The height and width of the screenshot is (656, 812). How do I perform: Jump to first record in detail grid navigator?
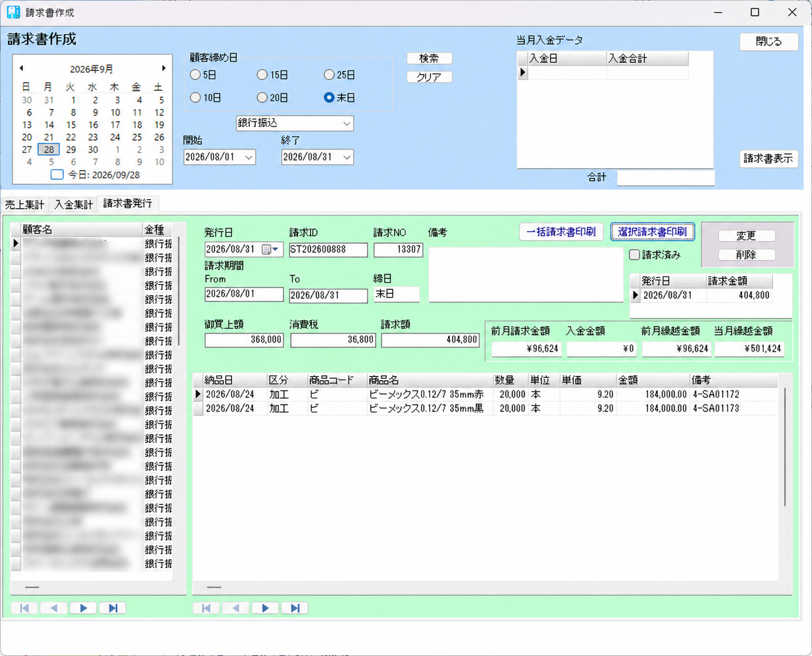[206, 608]
